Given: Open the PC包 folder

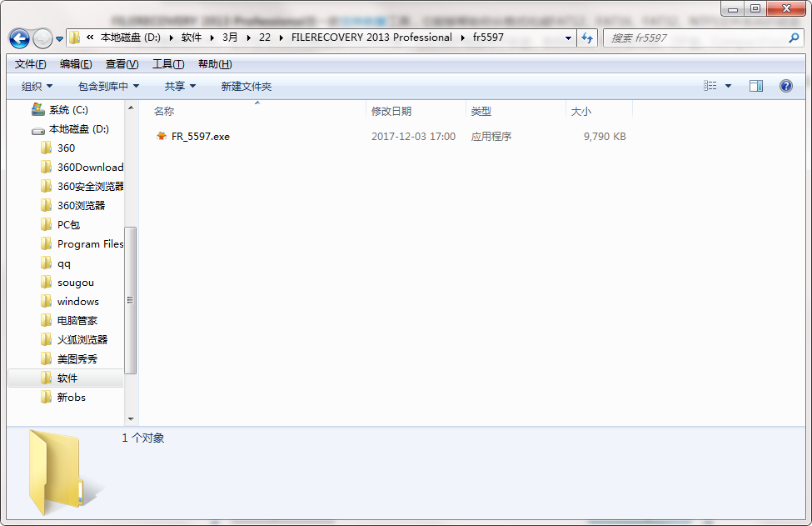Looking at the screenshot, I should coord(69,225).
